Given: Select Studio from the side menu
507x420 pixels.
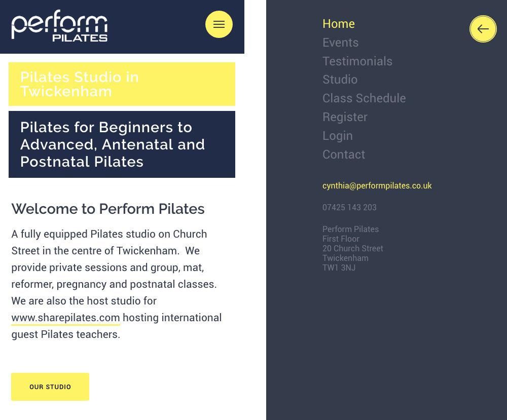Looking at the screenshot, I should (340, 80).
